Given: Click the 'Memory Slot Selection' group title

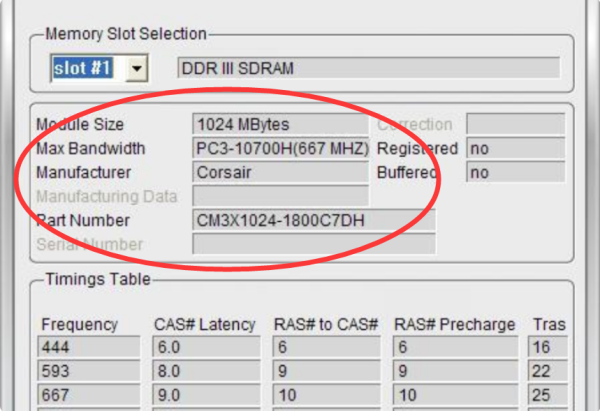Looking at the screenshot, I should point(126,34).
